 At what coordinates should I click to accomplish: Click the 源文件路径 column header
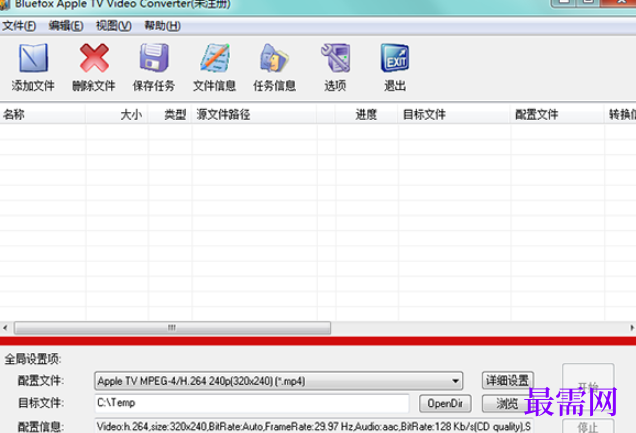point(254,114)
